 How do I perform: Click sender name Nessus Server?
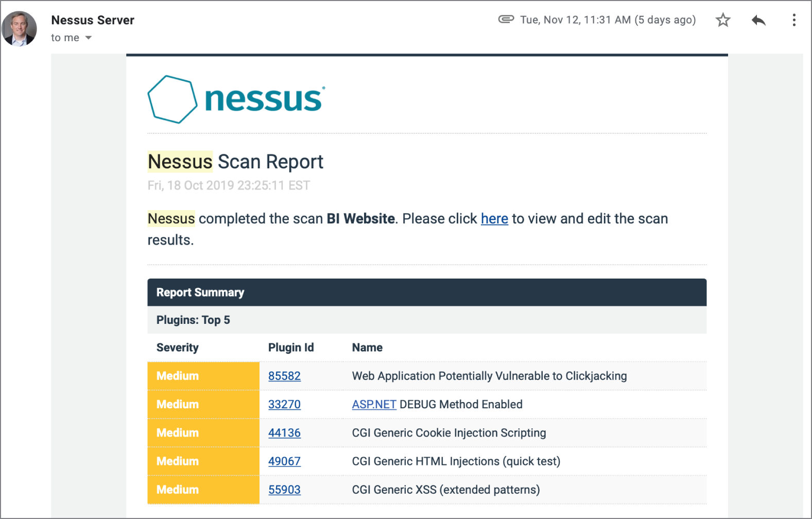(93, 20)
